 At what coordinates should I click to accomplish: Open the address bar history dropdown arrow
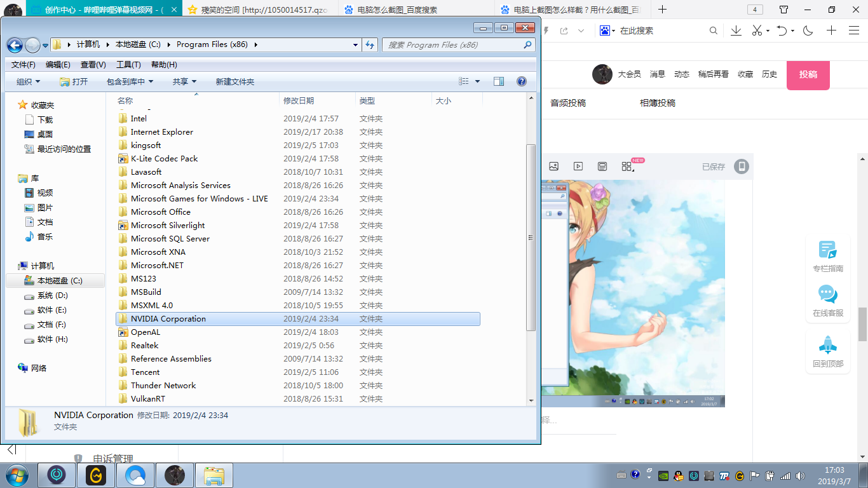(356, 45)
